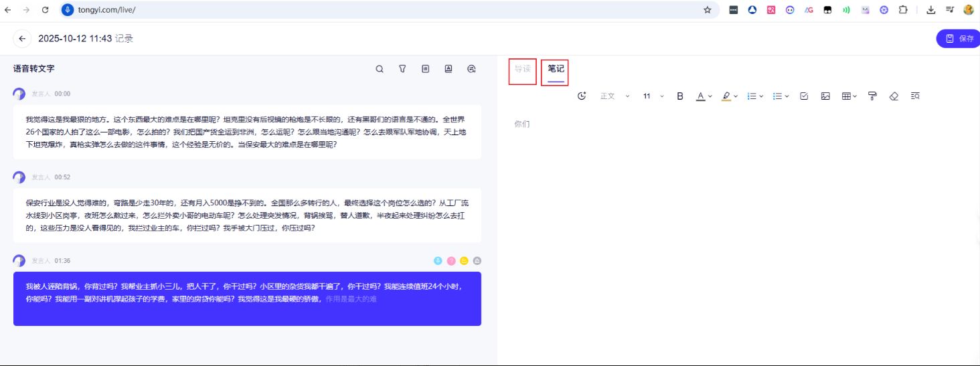Click the eraser clear formatting icon

point(894,96)
